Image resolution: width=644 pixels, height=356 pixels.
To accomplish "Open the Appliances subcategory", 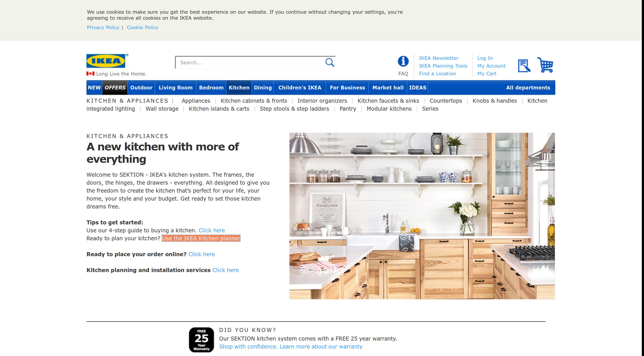I will (x=196, y=101).
